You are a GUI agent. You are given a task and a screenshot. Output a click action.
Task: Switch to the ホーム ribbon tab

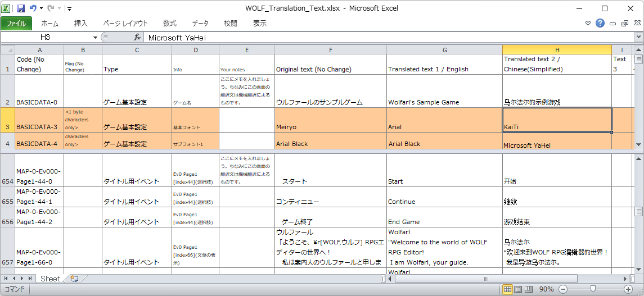pos(49,24)
